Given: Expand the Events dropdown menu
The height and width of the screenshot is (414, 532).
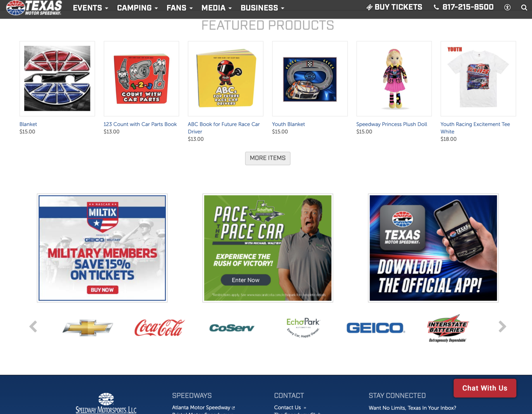Looking at the screenshot, I should click(x=90, y=8).
